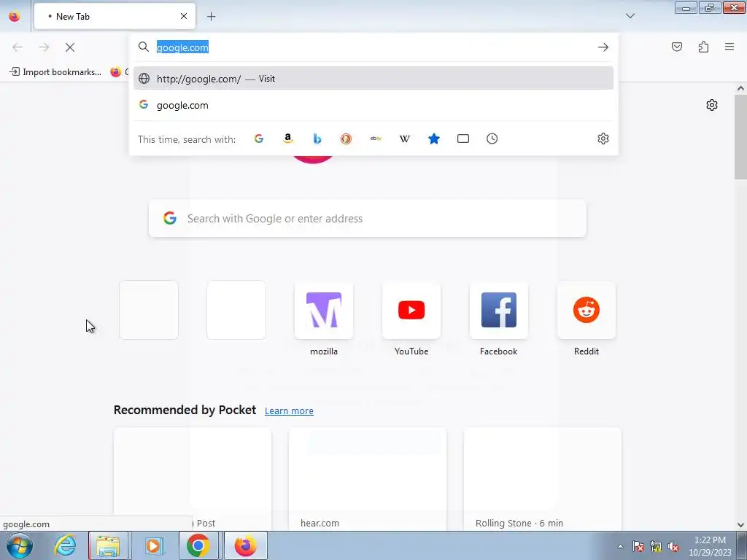Close the New Tab tab
The image size is (747, 560).
coord(183,16)
